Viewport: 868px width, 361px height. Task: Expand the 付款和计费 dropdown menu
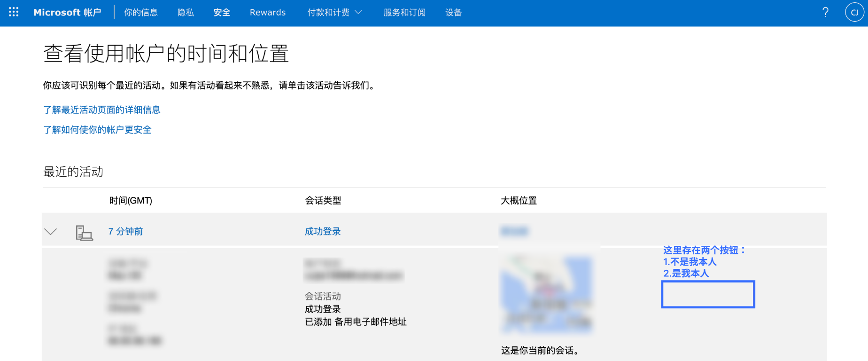coord(334,12)
